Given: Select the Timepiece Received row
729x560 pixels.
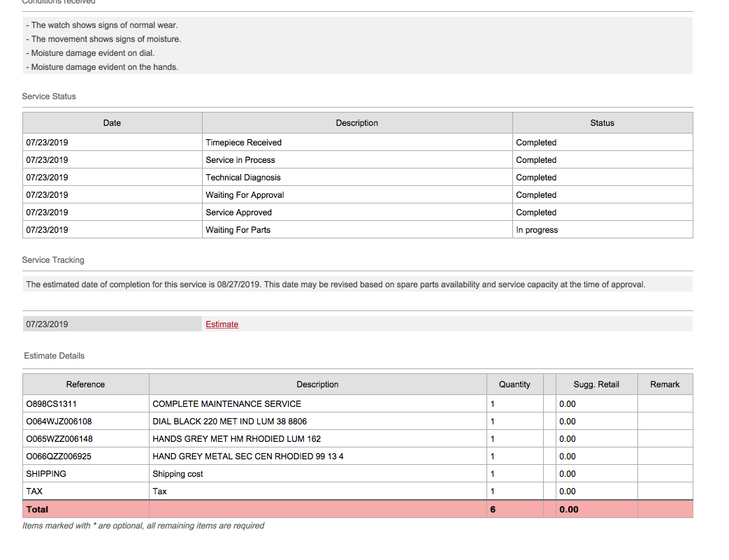Looking at the screenshot, I should click(358, 143).
